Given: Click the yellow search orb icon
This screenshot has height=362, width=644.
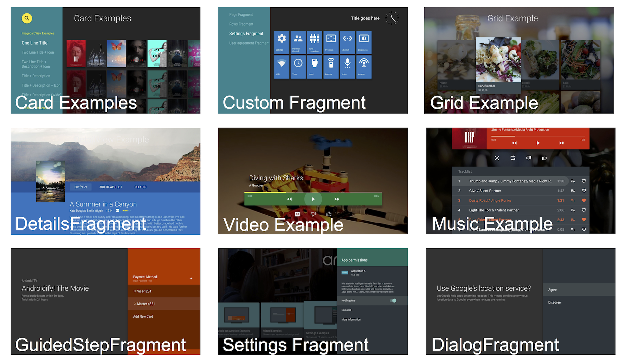Looking at the screenshot, I should pyautogui.click(x=27, y=18).
